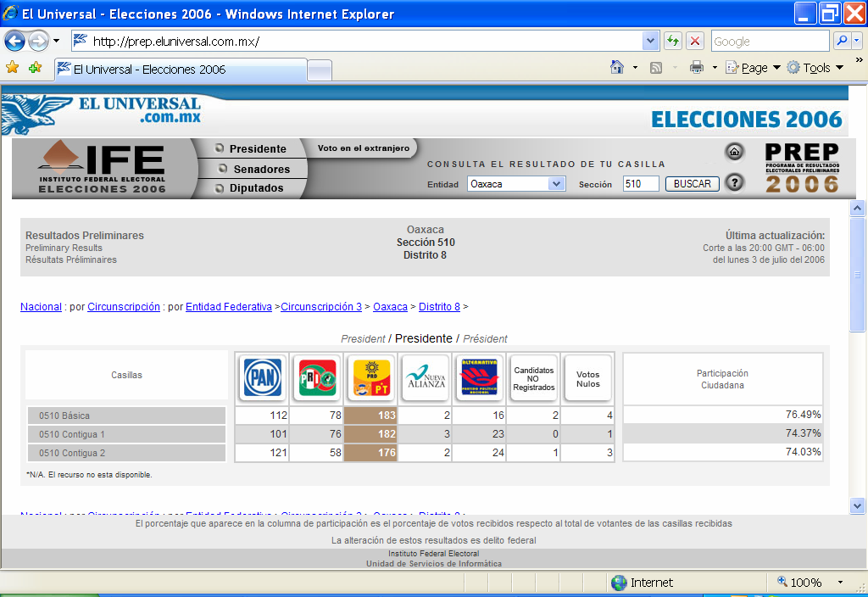Follow the Distrito 8 breadcrumb link
This screenshot has height=597, width=868.
click(439, 307)
